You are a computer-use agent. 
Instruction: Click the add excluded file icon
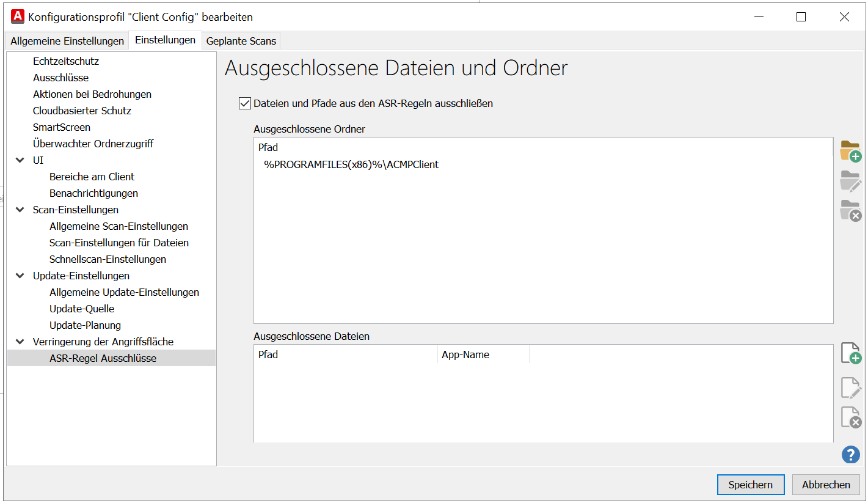coord(850,353)
